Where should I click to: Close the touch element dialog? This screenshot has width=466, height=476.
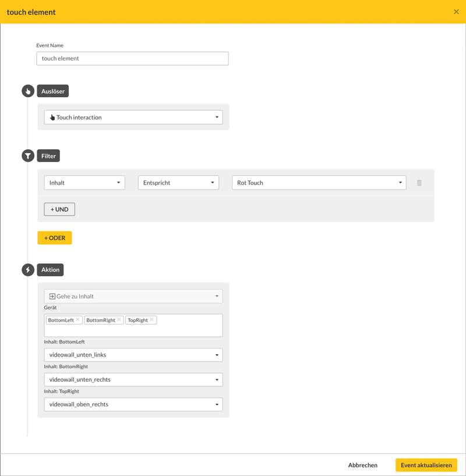pos(456,12)
